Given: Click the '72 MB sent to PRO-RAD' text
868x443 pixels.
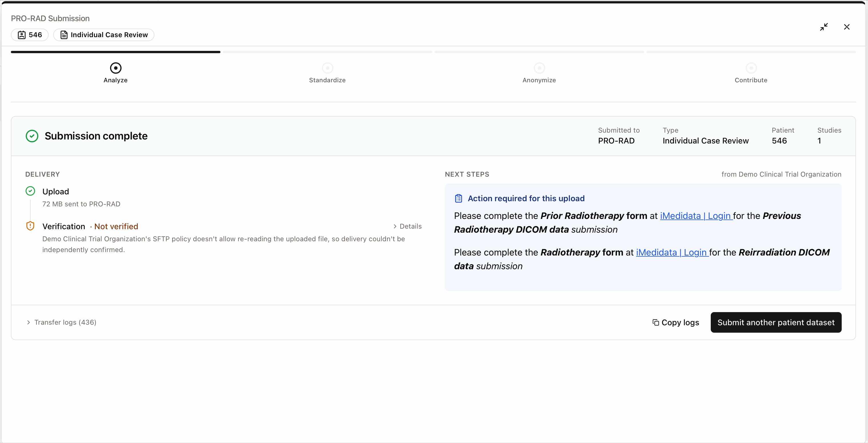Looking at the screenshot, I should pos(81,204).
